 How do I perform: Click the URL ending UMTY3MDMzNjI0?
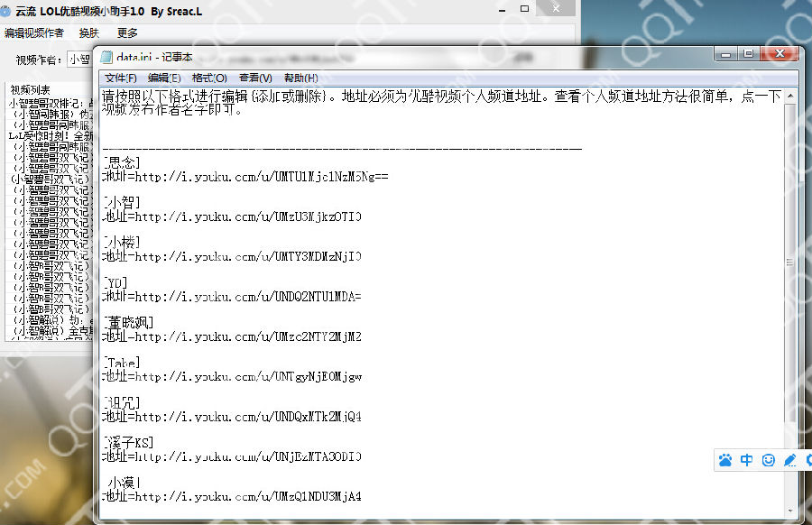click(x=232, y=256)
